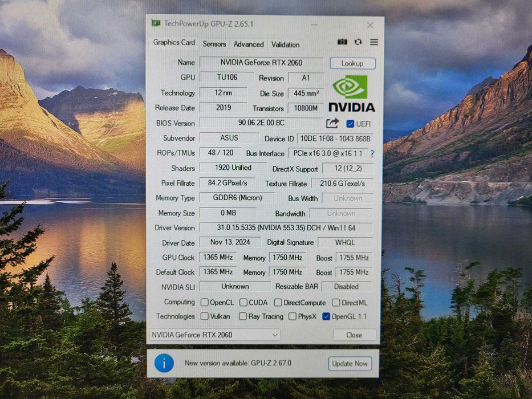Toggle the UEFI checkbox
Image resolution: width=532 pixels, height=399 pixels.
coord(350,124)
